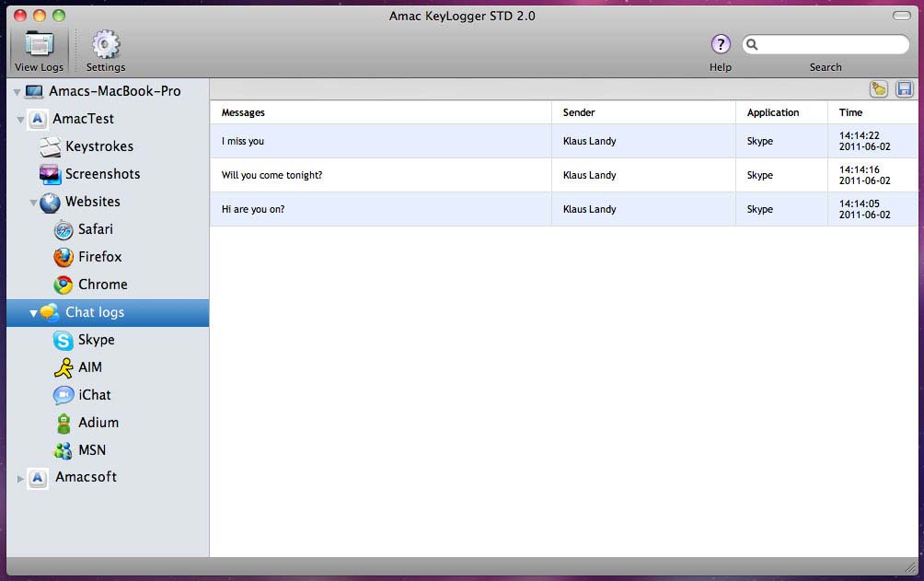The image size is (924, 581).
Task: Select the Chrome label under Websites
Action: point(103,285)
